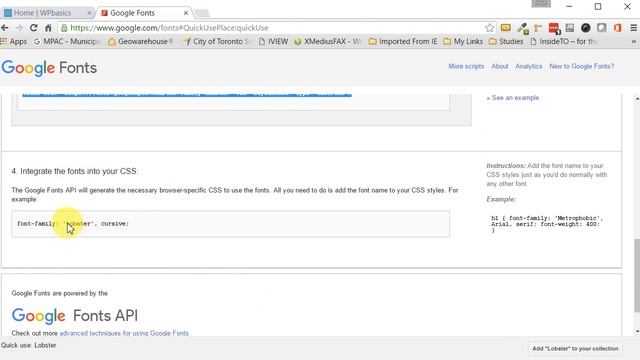The image size is (640, 360).
Task: Expand the Imported From IE bookmarks folder
Action: (x=403, y=41)
